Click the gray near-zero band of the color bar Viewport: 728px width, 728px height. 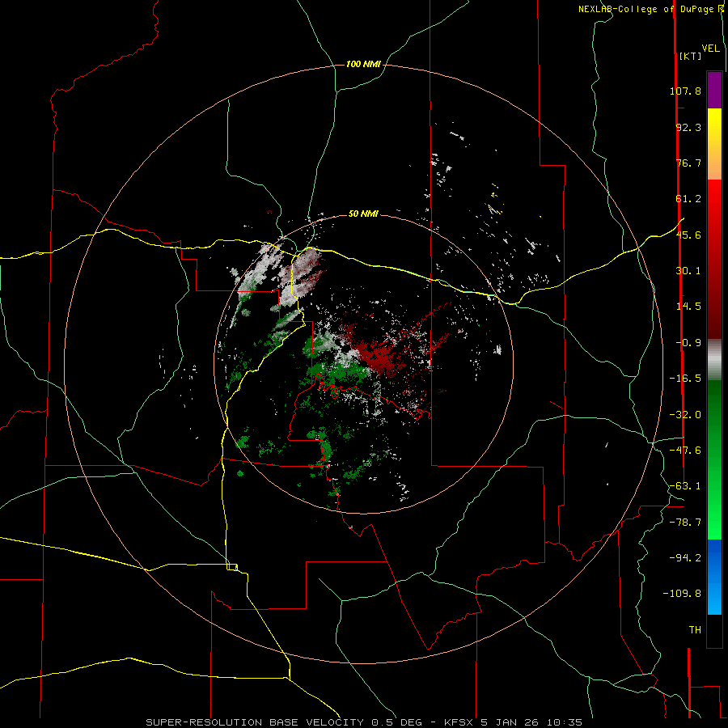click(x=714, y=358)
